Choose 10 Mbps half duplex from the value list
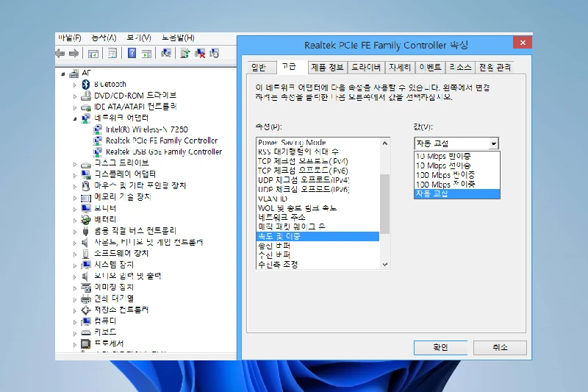The height and width of the screenshot is (392, 588). [x=456, y=156]
